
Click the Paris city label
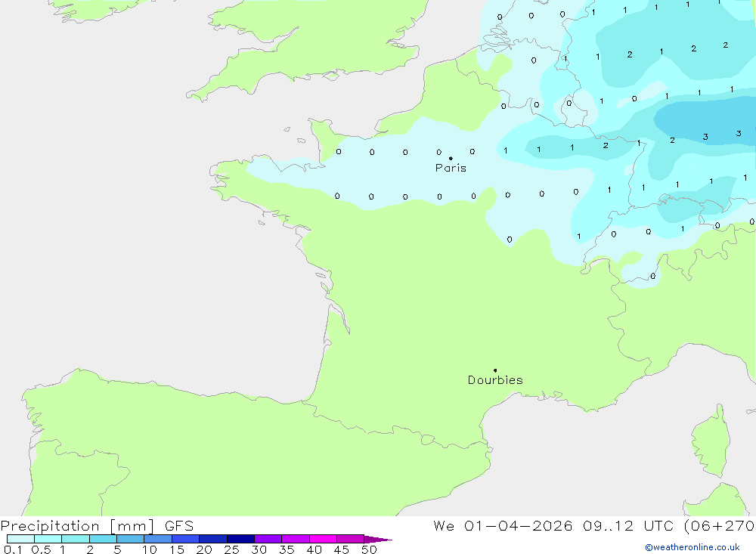(x=451, y=168)
